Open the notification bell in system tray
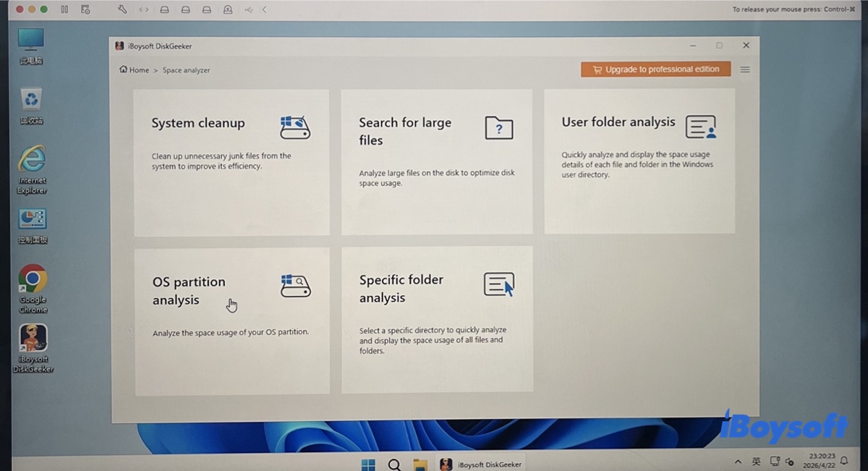This screenshot has height=471, width=868. [843, 461]
